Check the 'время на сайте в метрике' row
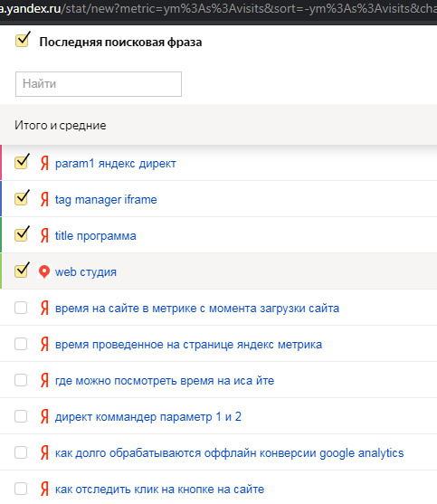 (21, 308)
